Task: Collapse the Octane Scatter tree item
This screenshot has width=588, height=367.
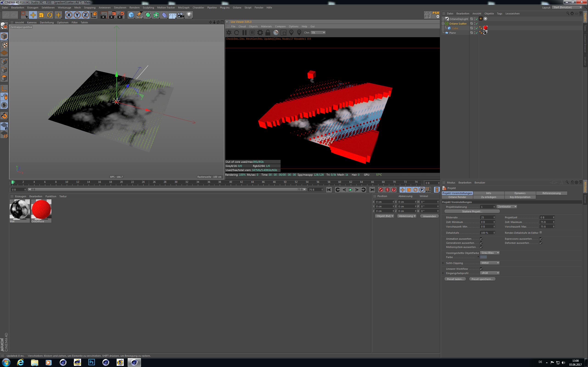Action: [443, 24]
